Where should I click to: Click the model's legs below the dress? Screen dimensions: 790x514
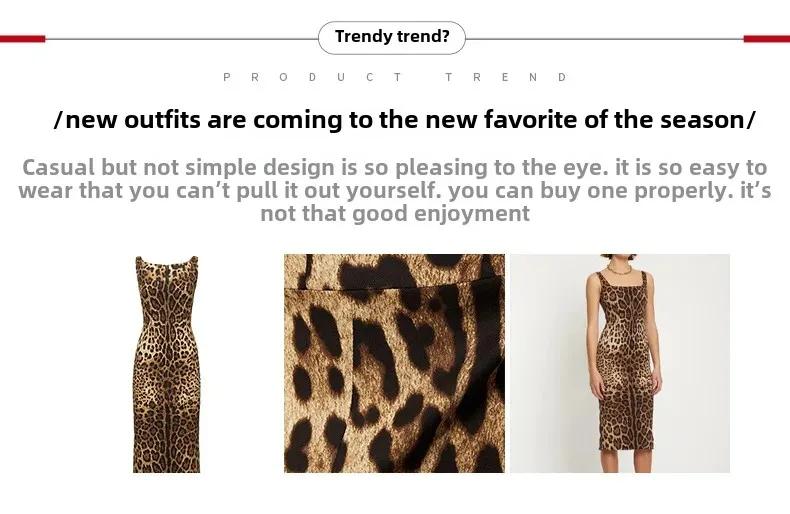coord(626,461)
